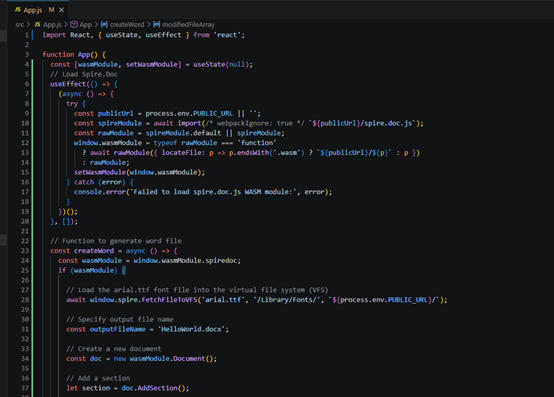The width and height of the screenshot is (554, 397).
Task: Click line number 37 in the gutter
Action: pos(25,388)
